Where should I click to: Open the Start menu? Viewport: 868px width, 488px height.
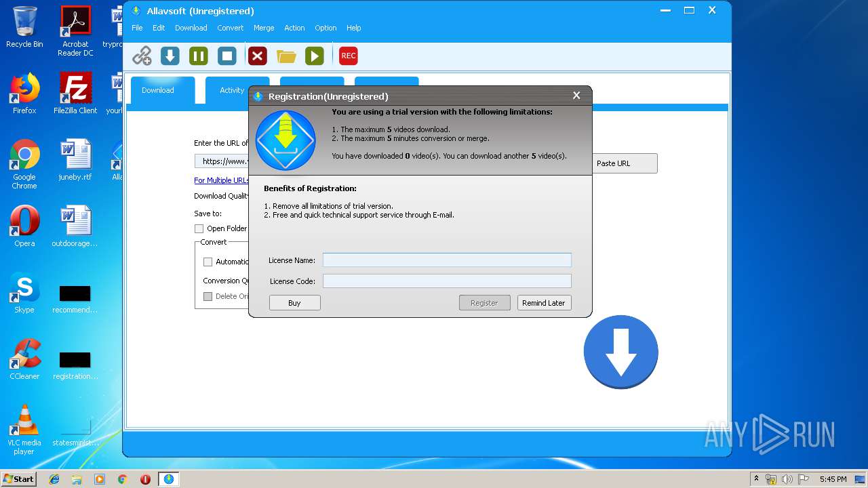(18, 479)
